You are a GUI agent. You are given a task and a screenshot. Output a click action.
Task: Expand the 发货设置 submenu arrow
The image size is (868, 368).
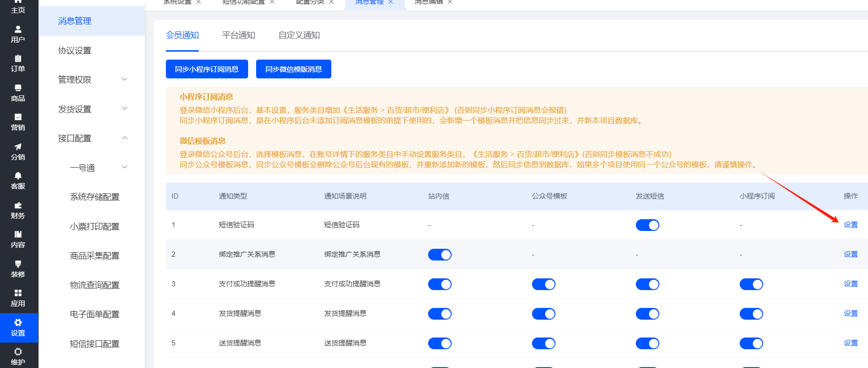point(125,109)
